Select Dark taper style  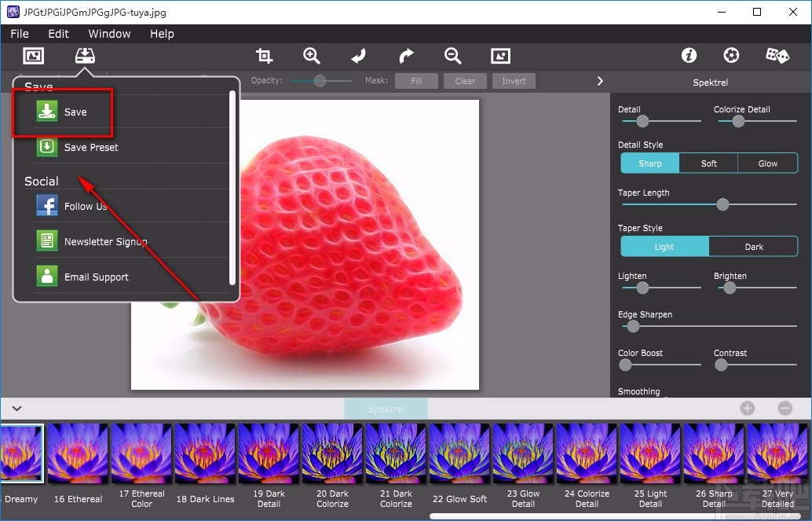click(753, 247)
